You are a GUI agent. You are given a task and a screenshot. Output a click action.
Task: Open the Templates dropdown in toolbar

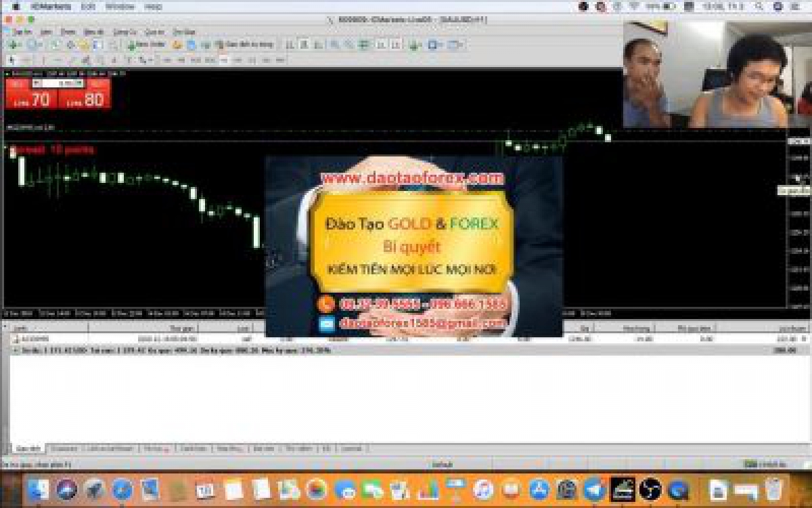click(x=455, y=45)
